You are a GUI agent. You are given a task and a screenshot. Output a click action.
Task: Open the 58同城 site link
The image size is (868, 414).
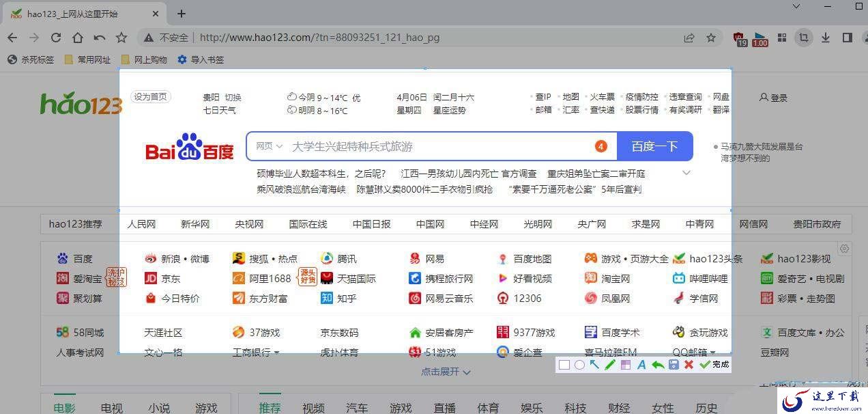(81, 333)
